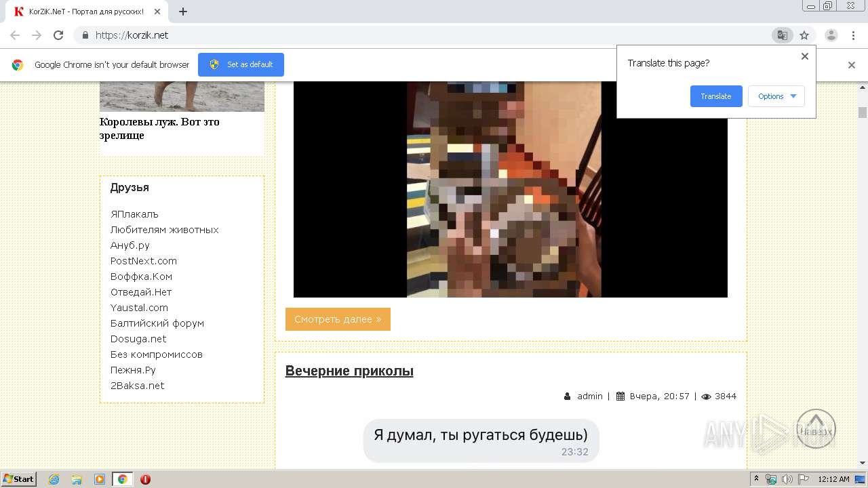
Task: Open media player from taskbar
Action: (100, 479)
